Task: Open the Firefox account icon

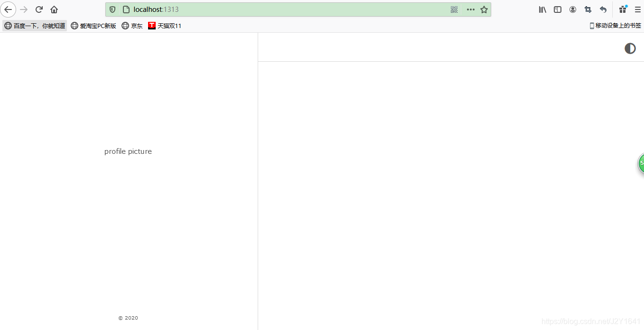Action: pyautogui.click(x=573, y=9)
